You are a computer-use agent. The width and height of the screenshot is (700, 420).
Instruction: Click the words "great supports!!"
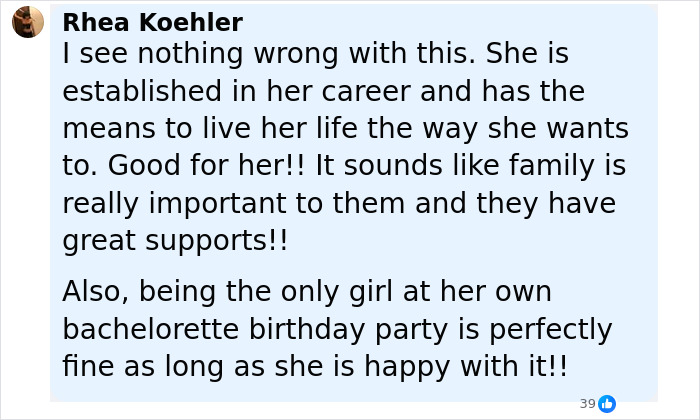175,241
